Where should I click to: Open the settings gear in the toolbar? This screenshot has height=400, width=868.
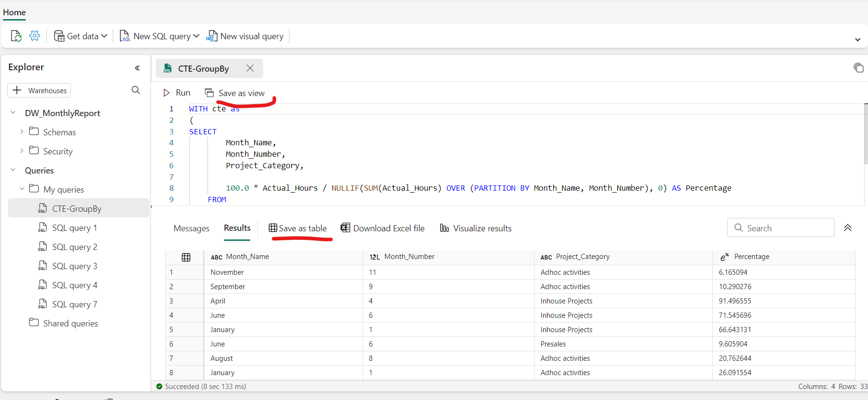click(35, 36)
